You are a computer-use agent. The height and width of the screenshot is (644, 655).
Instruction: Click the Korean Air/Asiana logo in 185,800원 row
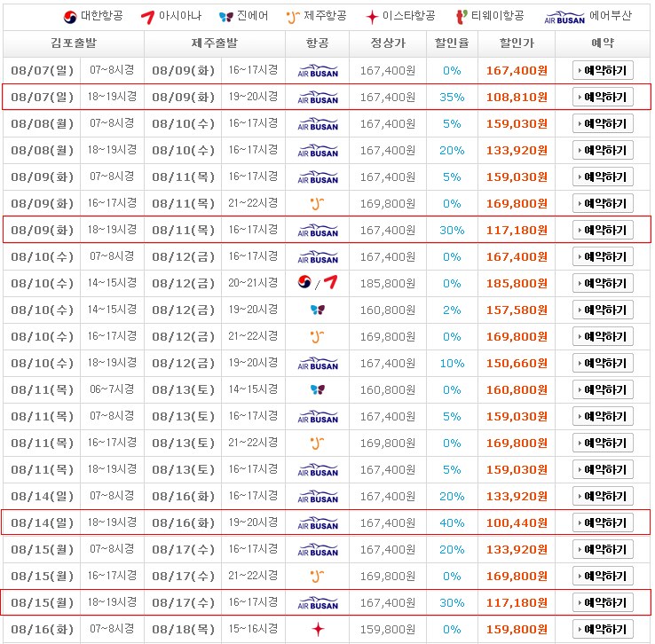(318, 283)
